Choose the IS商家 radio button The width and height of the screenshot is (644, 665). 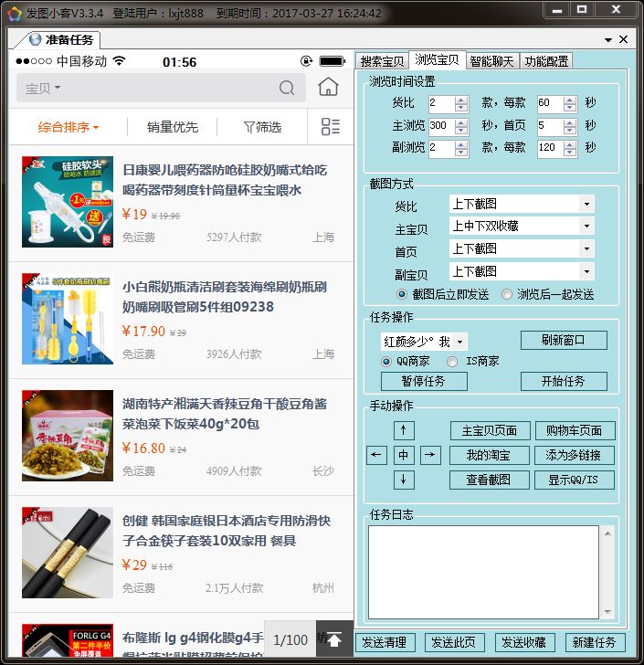coord(452,362)
